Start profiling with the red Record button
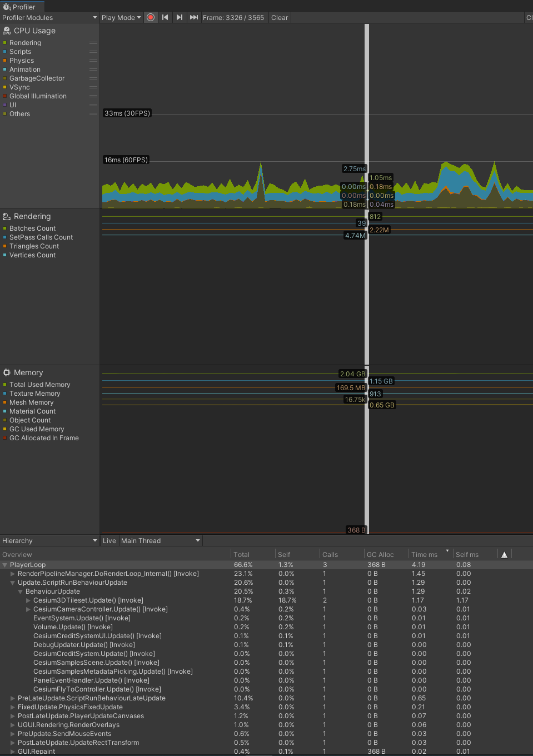 pos(151,17)
